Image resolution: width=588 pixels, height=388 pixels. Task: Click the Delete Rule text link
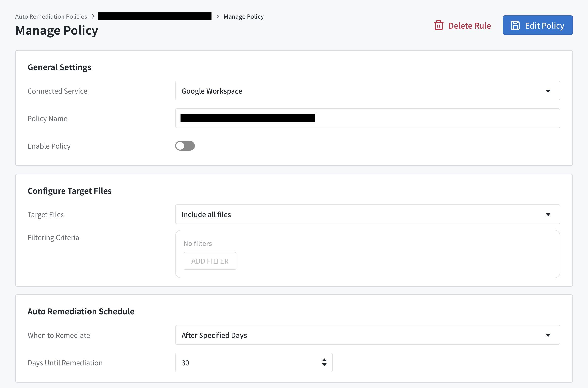[470, 26]
